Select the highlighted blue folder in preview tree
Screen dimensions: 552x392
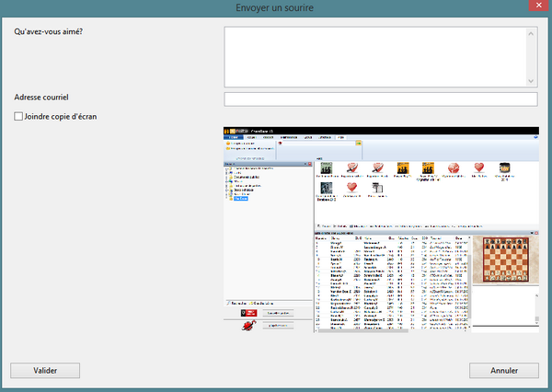[x=242, y=199]
